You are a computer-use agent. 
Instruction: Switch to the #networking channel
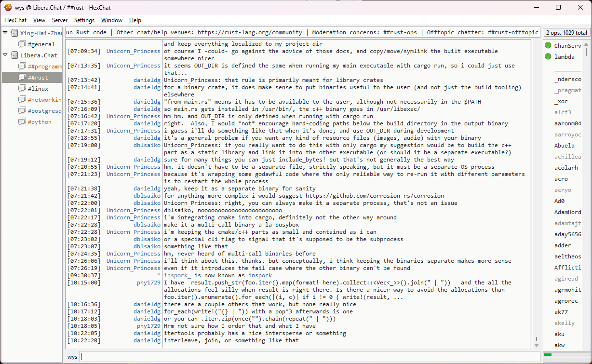(44, 100)
